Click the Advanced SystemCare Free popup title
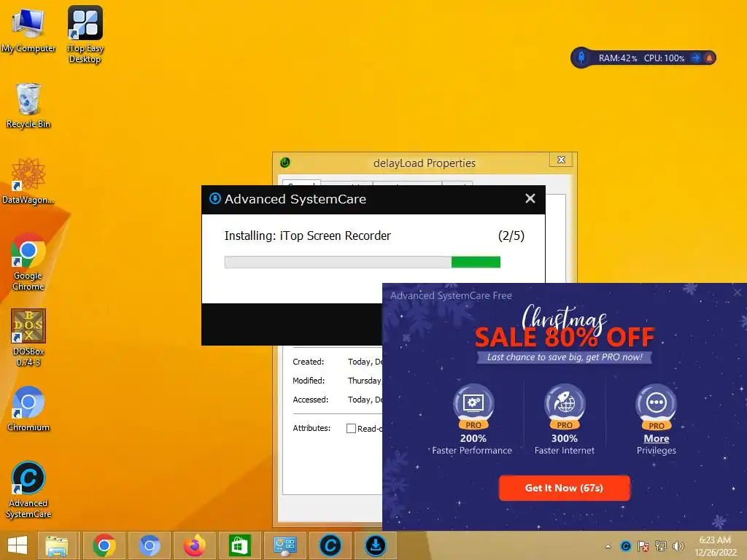This screenshot has height=560, width=747. tap(451, 296)
